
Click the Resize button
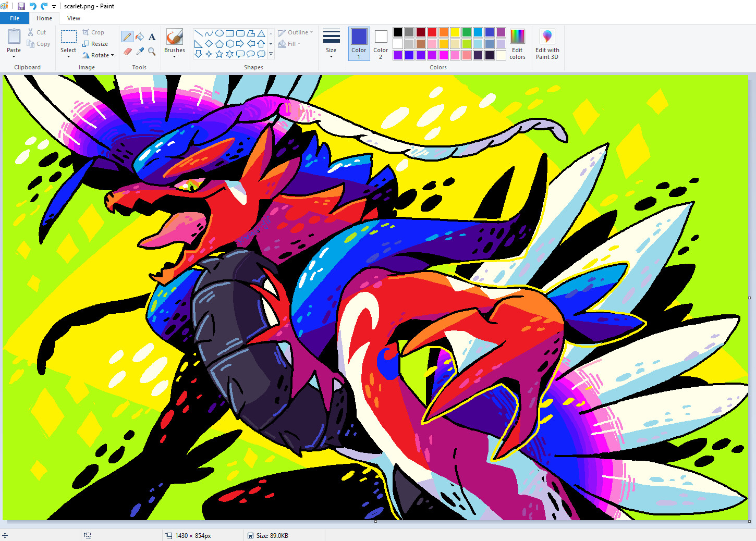tap(96, 43)
